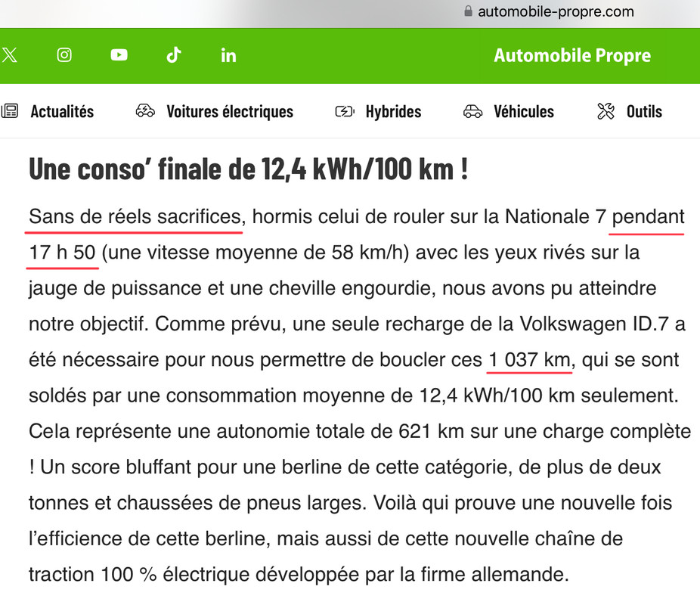
Task: Click the padlock icon in address bar
Action: (x=468, y=11)
